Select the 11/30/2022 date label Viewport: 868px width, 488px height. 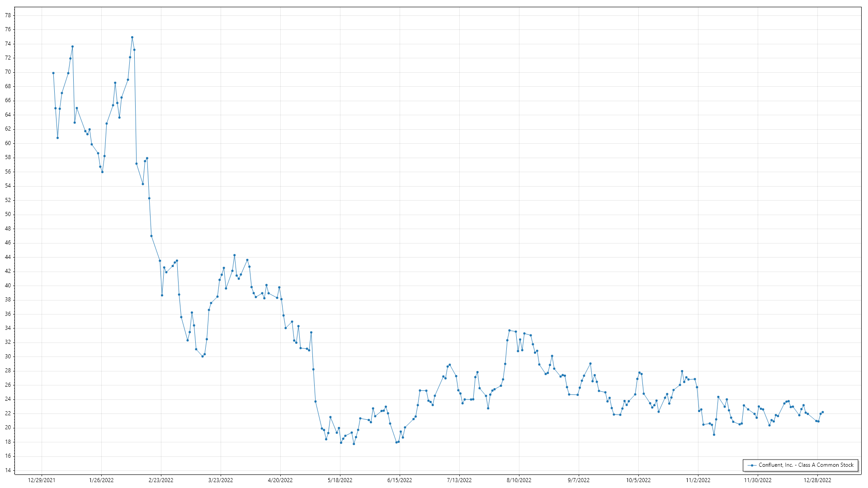point(758,480)
